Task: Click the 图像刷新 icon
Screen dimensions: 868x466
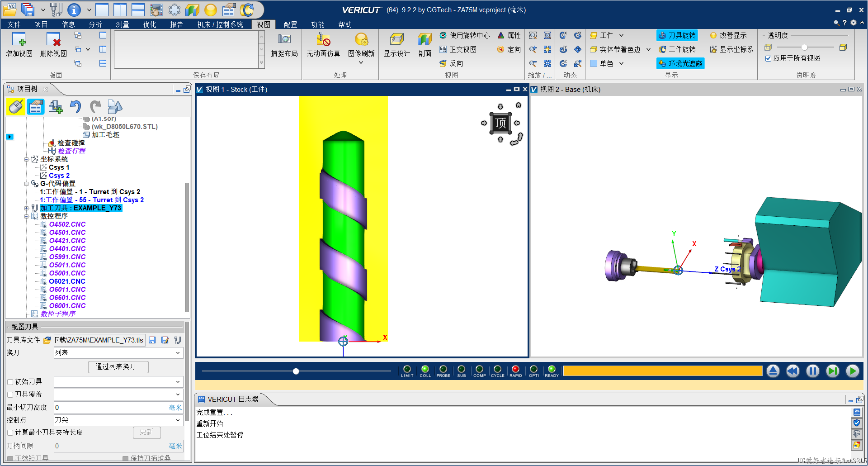Action: coord(361,39)
